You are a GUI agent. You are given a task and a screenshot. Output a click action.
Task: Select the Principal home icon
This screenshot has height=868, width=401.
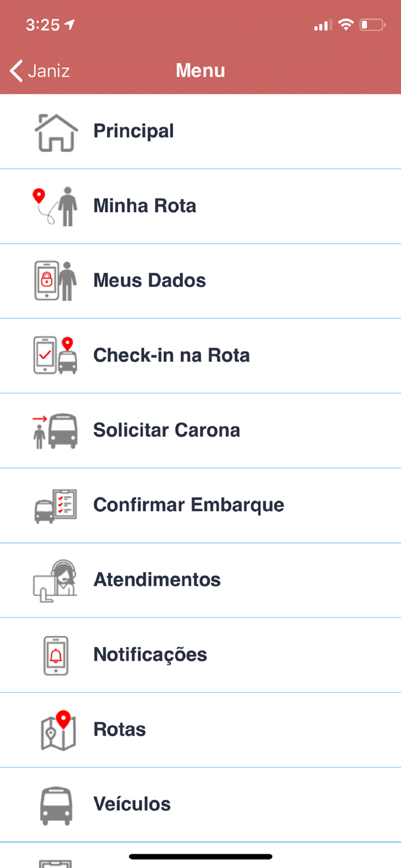(55, 132)
